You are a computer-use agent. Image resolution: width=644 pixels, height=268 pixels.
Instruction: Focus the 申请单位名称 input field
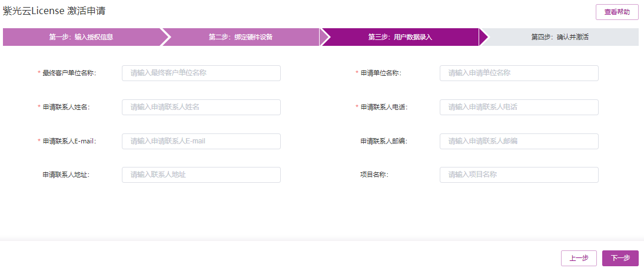[519, 73]
